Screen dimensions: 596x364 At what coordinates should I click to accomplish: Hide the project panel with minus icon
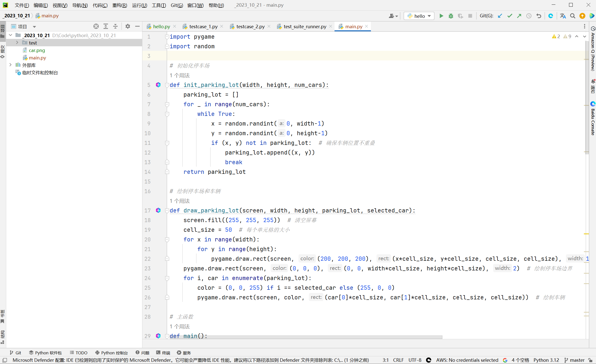click(x=137, y=26)
